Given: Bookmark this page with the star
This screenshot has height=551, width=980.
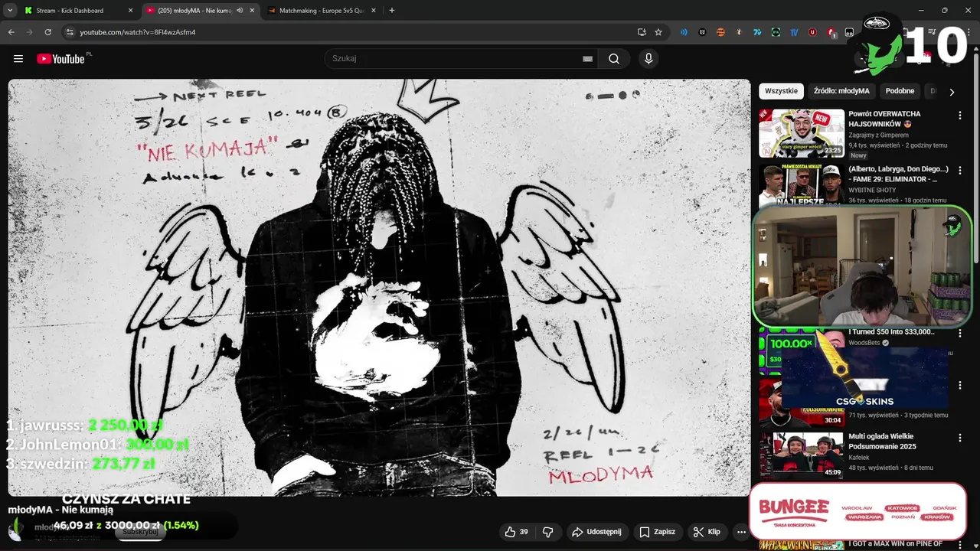Looking at the screenshot, I should coord(658,32).
